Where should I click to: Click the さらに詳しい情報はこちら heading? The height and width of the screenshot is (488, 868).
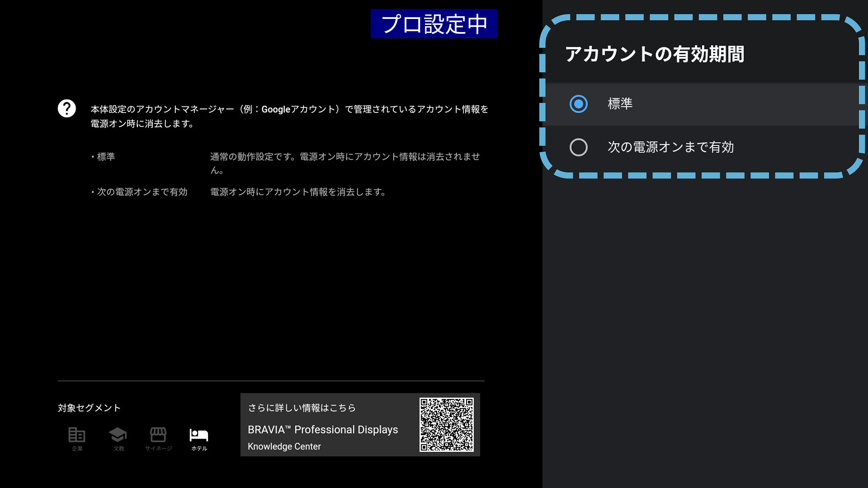302,408
